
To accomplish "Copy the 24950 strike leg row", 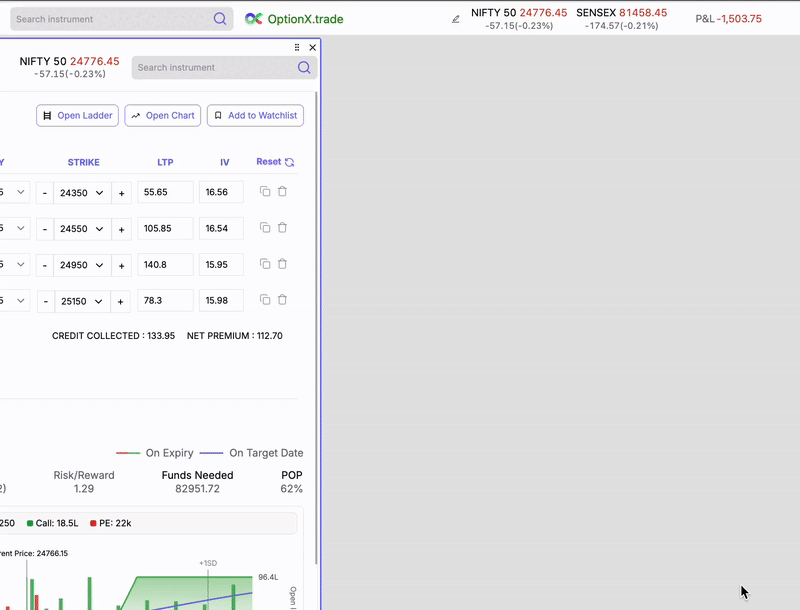I will 265,264.
